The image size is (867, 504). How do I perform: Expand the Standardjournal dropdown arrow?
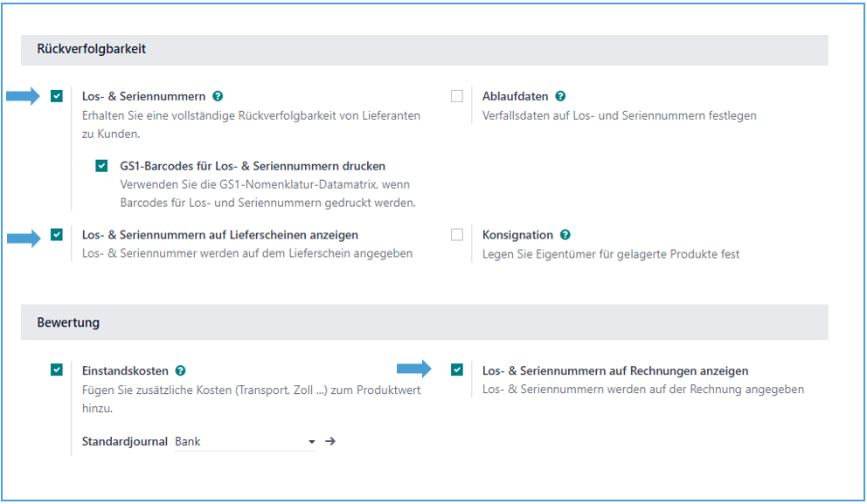pos(311,442)
